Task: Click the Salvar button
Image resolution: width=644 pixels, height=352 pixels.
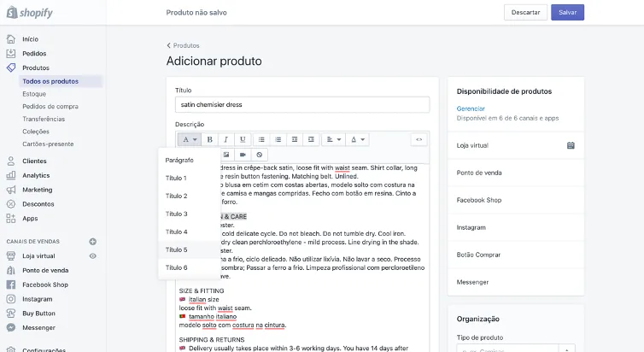Action: pos(568,12)
